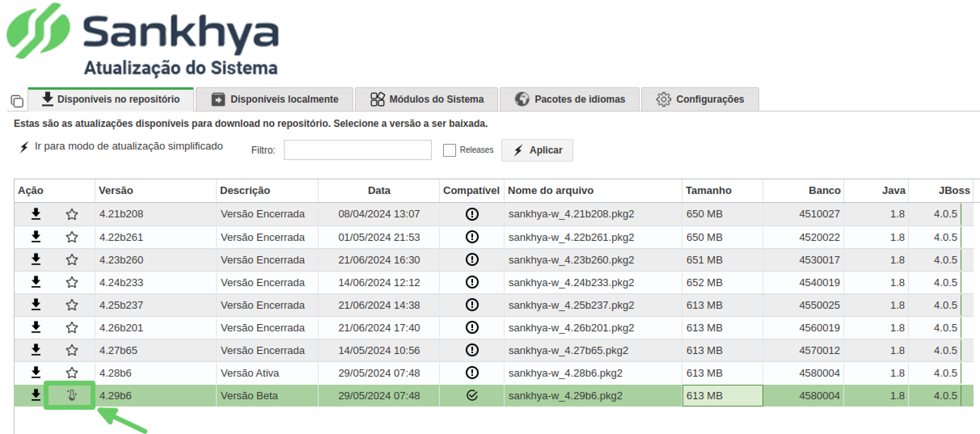Screen dimensions: 980x434
Task: Click Ir para modo de atualização simplificado
Action: (x=128, y=146)
